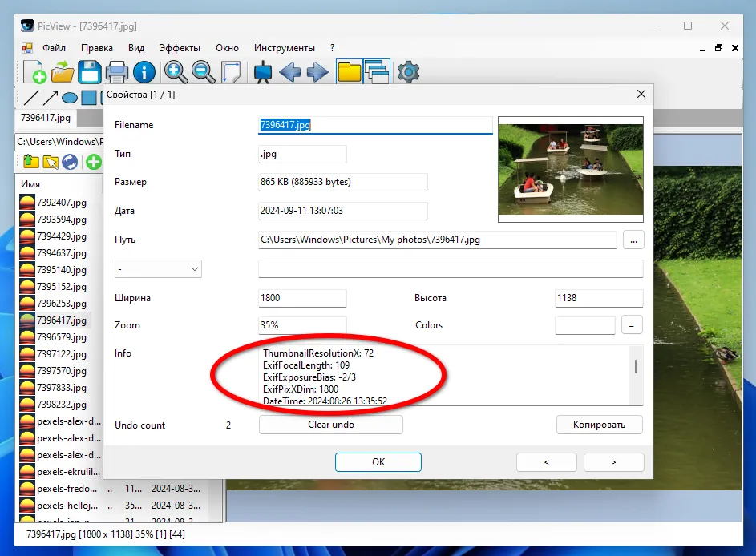
Task: Zoom out using the magnifier minus icon
Action: pos(203,72)
